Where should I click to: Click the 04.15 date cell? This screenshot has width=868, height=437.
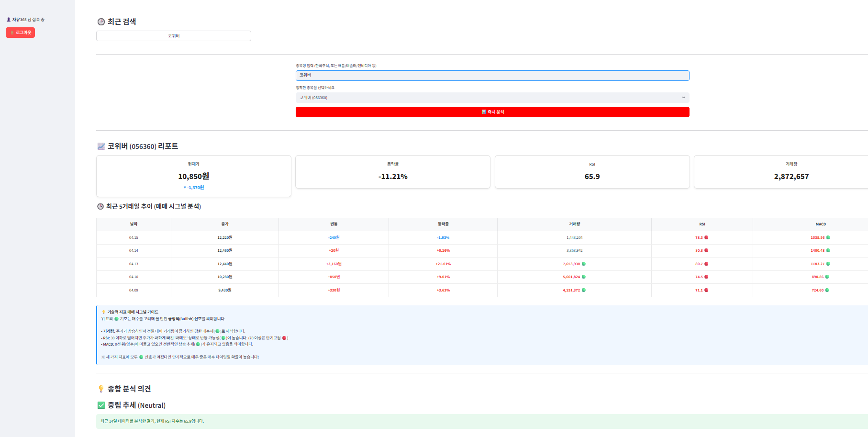(134, 237)
